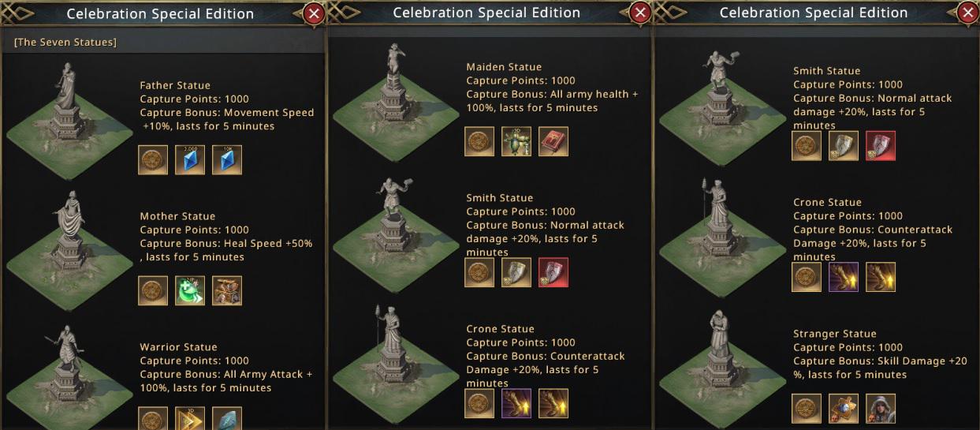Tap the teal crystal shard under Warrior Statue
The image size is (980, 430).
coord(227,418)
